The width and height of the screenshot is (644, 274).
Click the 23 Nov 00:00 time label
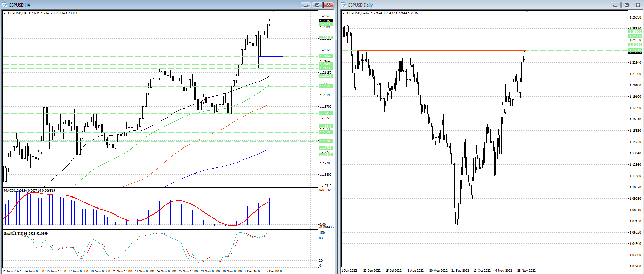144,271
